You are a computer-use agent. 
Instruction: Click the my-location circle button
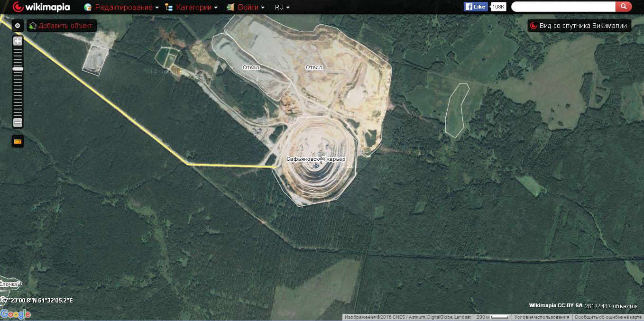(x=18, y=26)
